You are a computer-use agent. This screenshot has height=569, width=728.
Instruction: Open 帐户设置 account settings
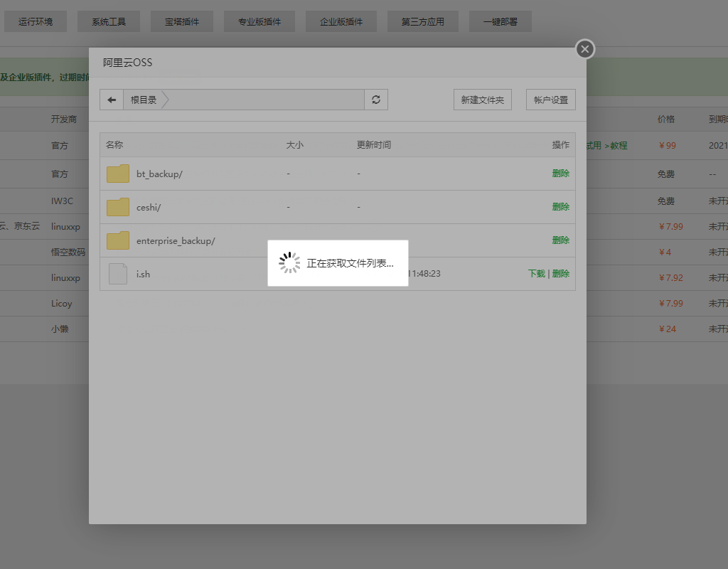point(551,100)
